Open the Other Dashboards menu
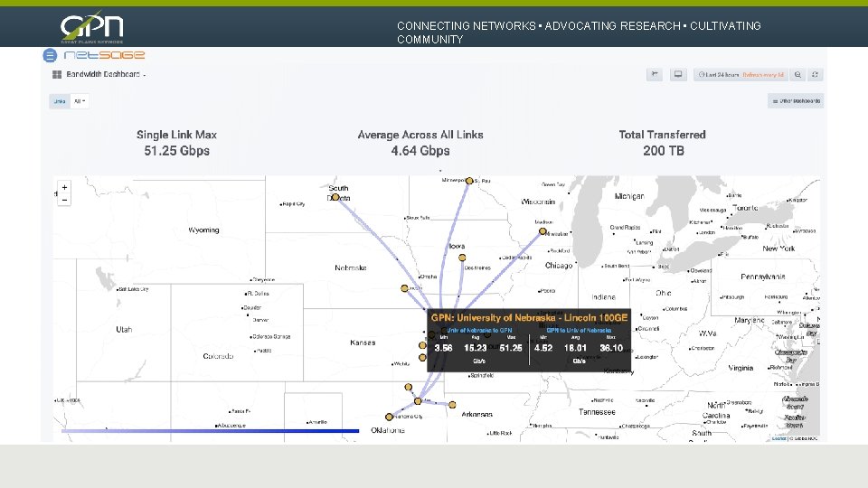868x488 pixels. [796, 101]
